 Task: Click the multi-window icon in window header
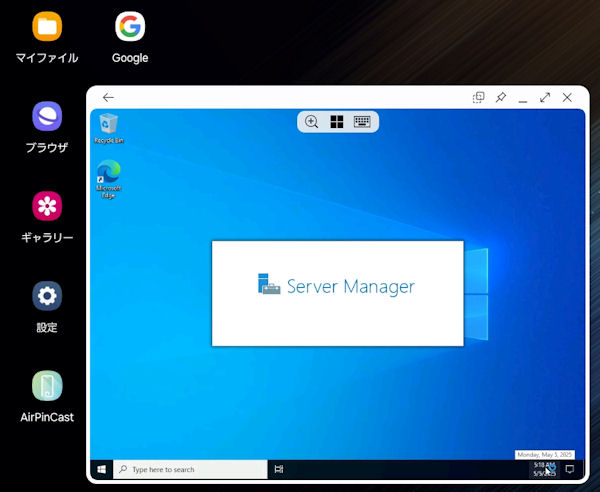(479, 97)
